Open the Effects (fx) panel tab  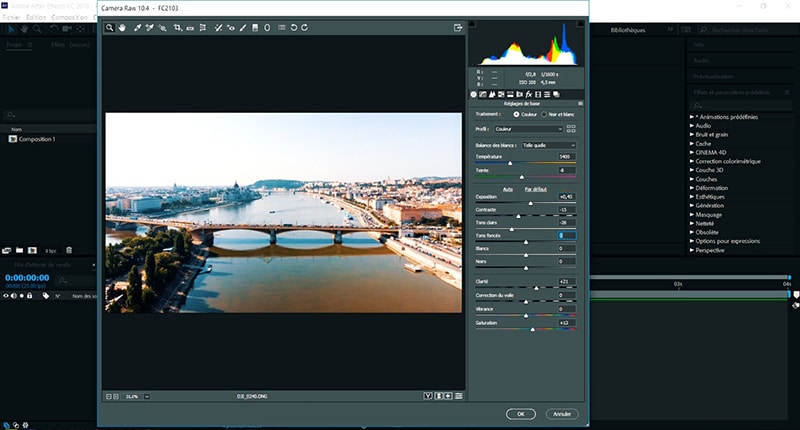[x=527, y=94]
